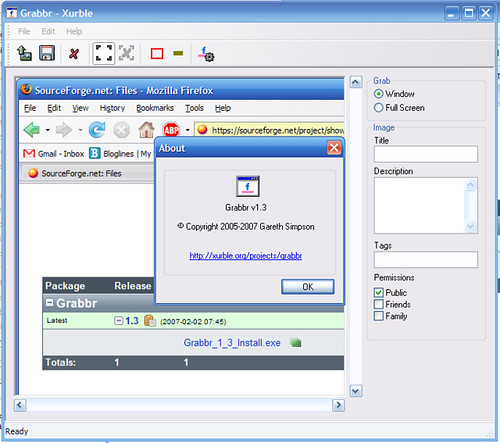This screenshot has width=500, height=443.
Task: Close the About dialog with X
Action: pyautogui.click(x=334, y=148)
